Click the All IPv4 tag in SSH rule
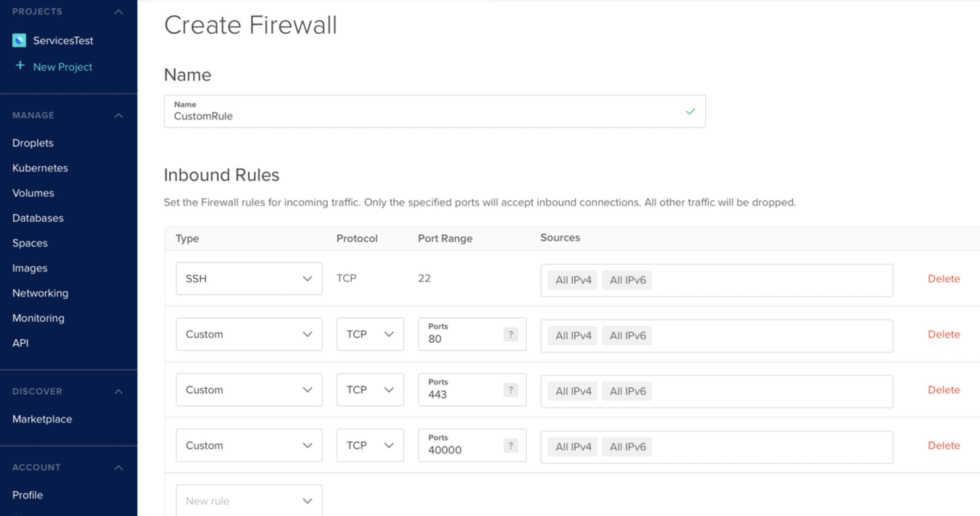 [x=572, y=280]
